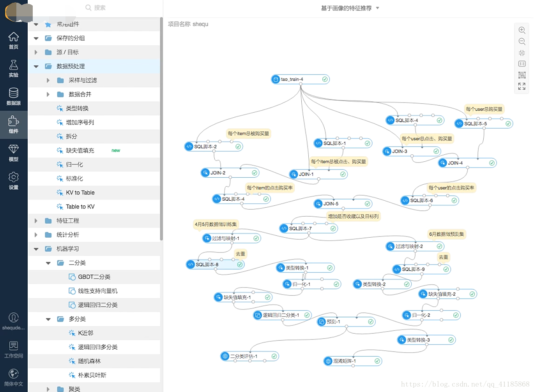
Task: Click the zoom out magnifier on canvas
Action: point(522,41)
